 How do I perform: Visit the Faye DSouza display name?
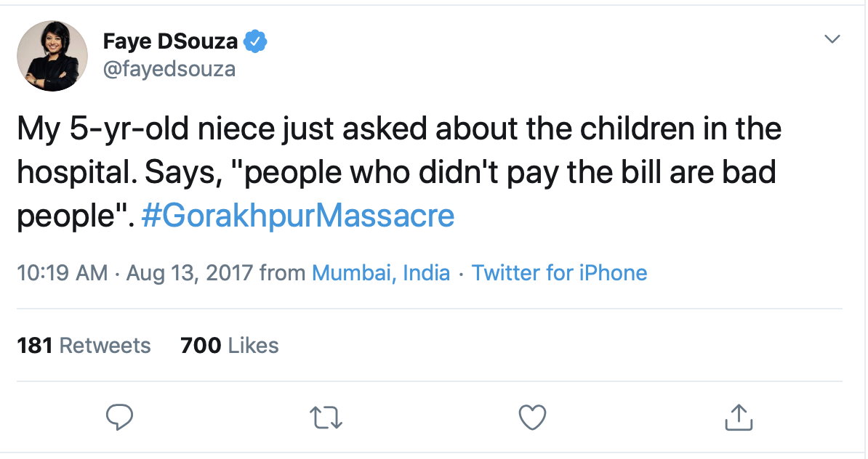[170, 42]
